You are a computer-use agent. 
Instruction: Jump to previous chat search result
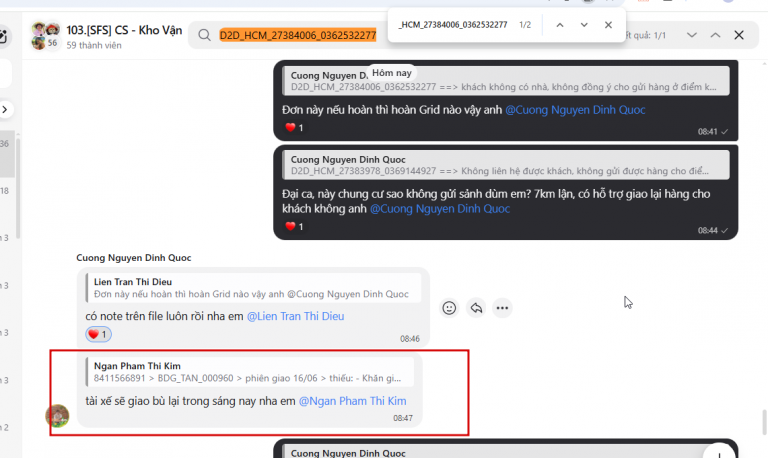(715, 35)
